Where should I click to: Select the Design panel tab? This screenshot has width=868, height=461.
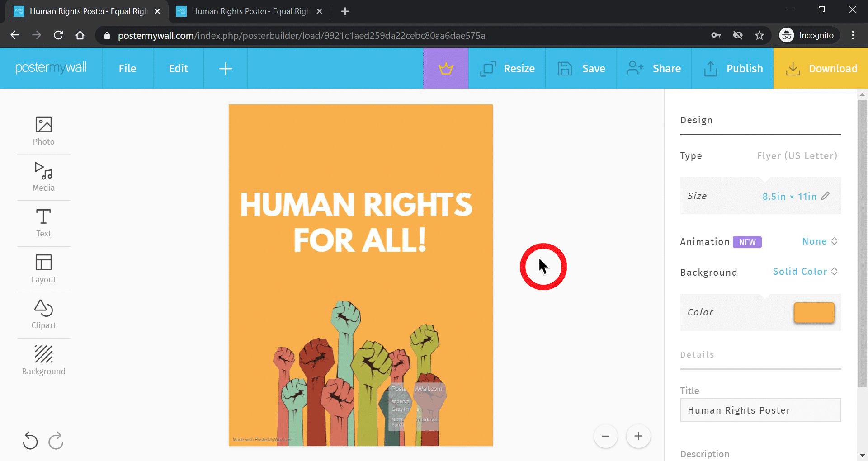click(x=696, y=120)
